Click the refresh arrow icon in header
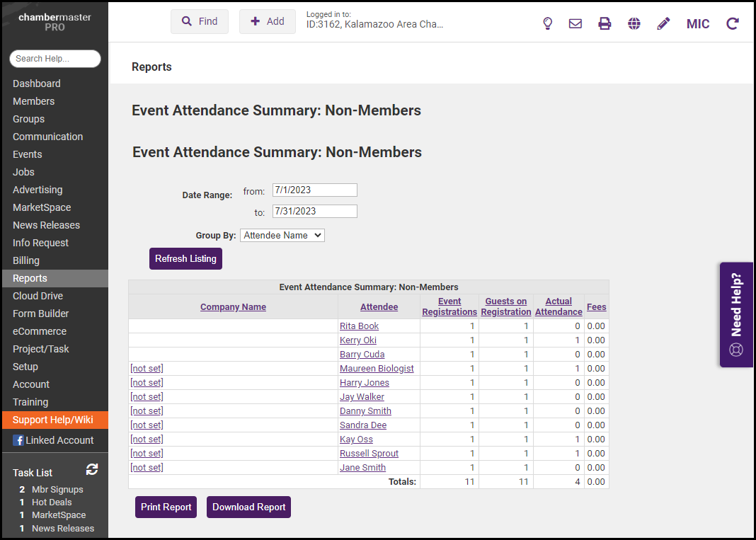The width and height of the screenshot is (756, 540). tap(733, 23)
